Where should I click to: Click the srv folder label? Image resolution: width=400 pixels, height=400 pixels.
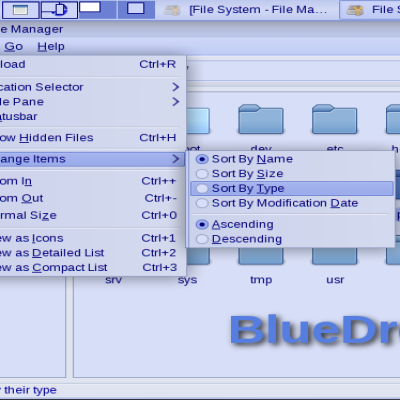point(113,280)
